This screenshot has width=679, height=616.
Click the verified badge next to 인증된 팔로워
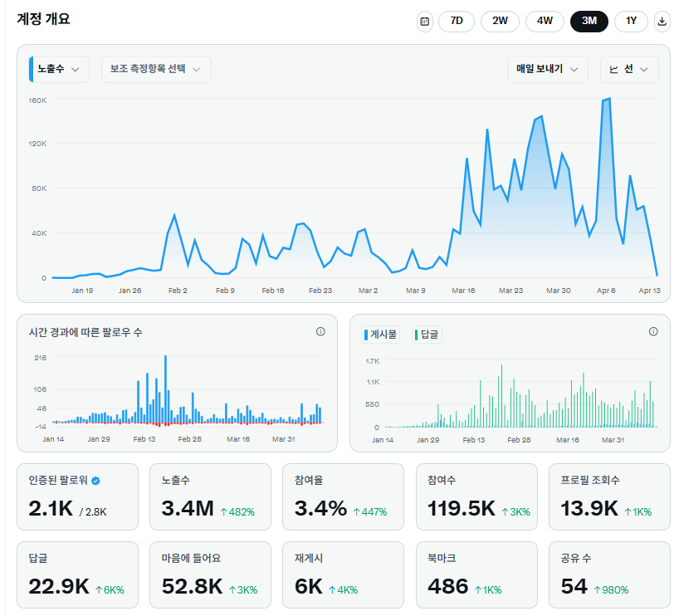click(95, 481)
